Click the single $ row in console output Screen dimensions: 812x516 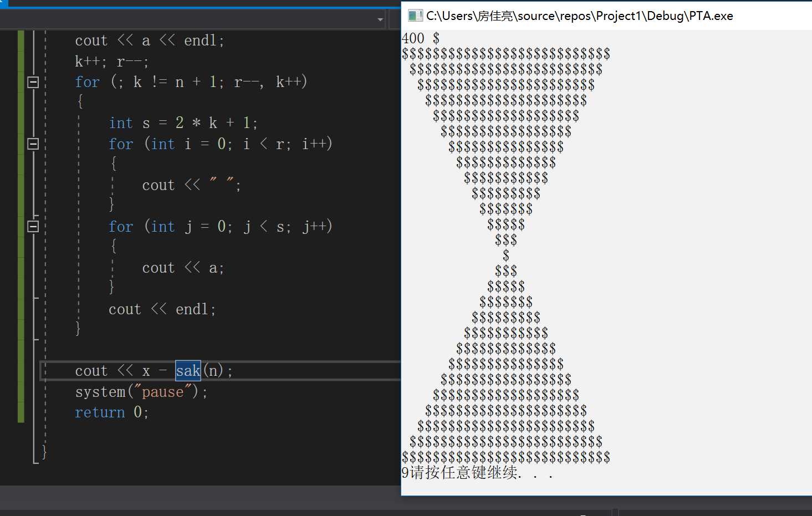pos(506,256)
